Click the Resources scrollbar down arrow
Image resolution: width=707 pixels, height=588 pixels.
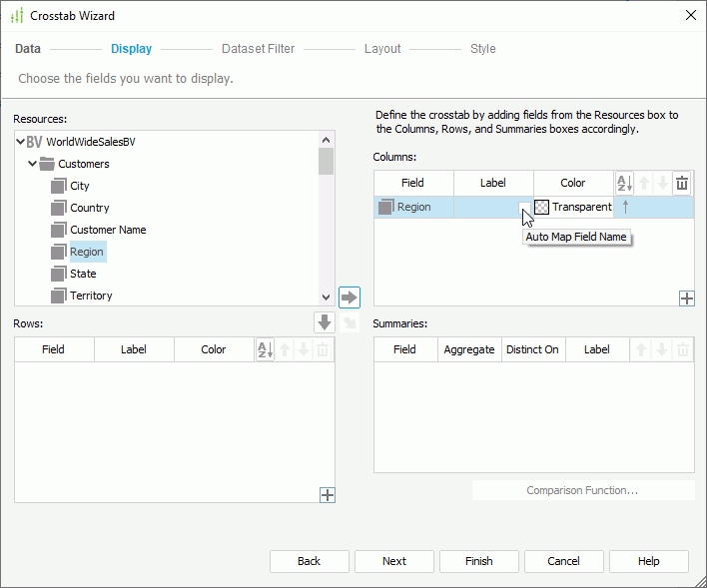[x=326, y=297]
